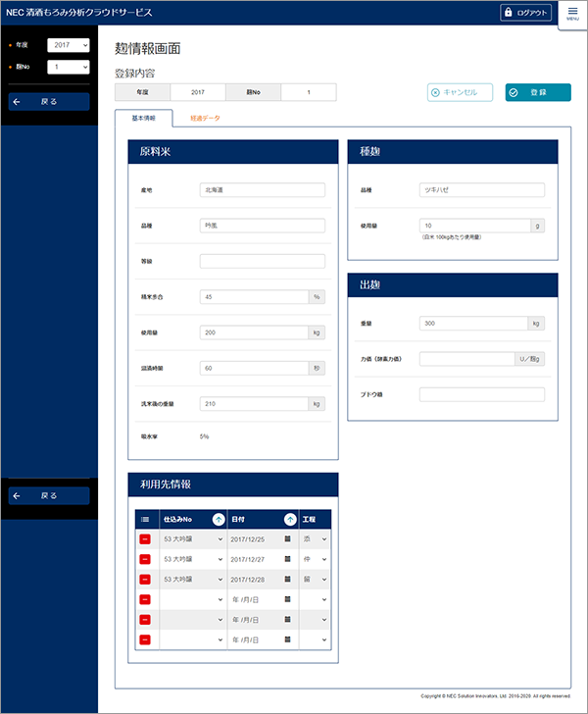The width and height of the screenshot is (588, 714).
Task: Click the ログアウト logout button
Action: 526,13
